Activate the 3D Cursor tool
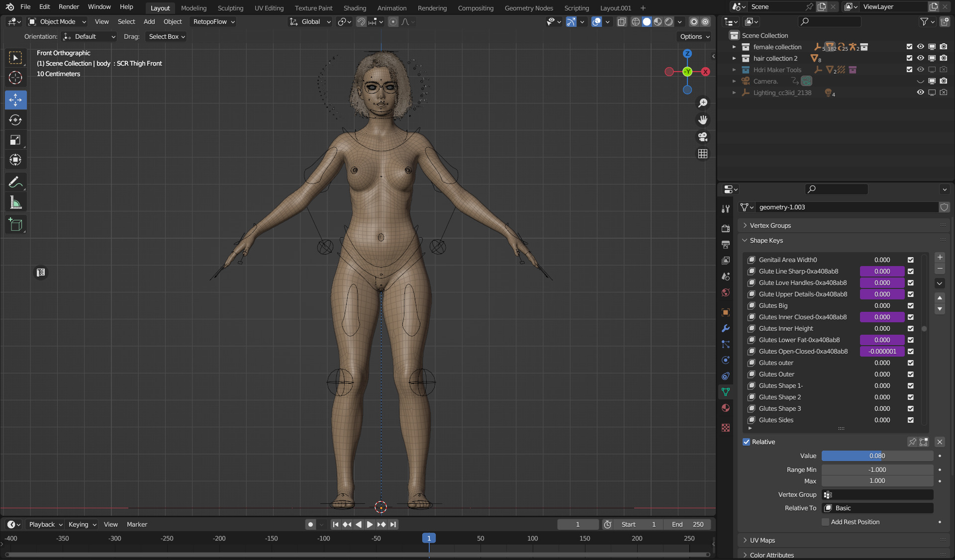This screenshot has width=955, height=560. click(15, 78)
